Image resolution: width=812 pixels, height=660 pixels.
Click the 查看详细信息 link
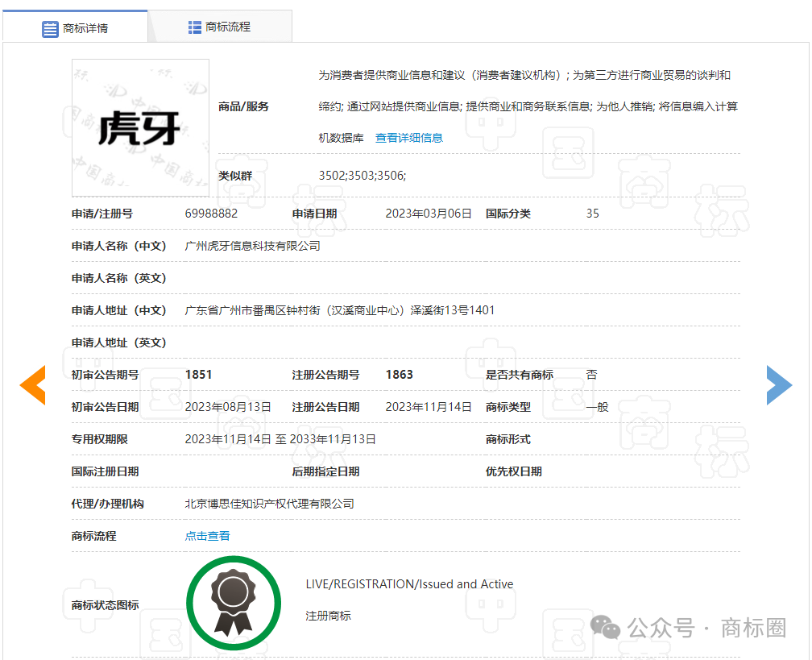point(409,138)
